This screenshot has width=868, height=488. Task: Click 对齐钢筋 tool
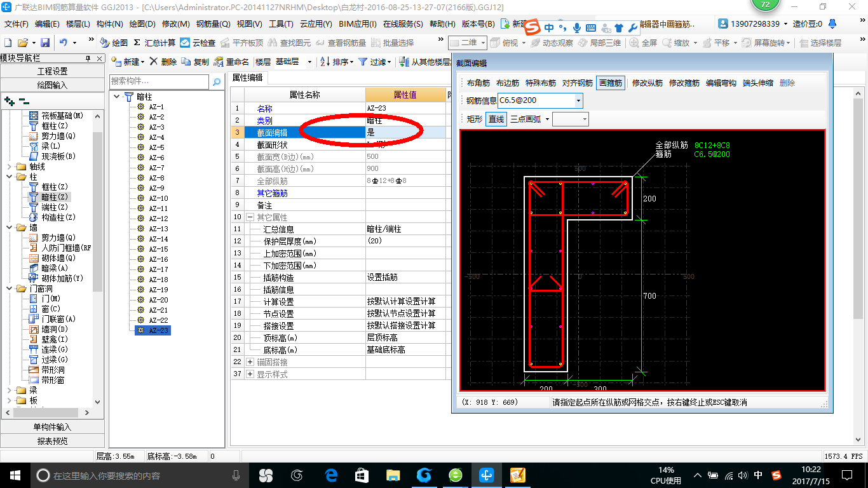point(578,83)
